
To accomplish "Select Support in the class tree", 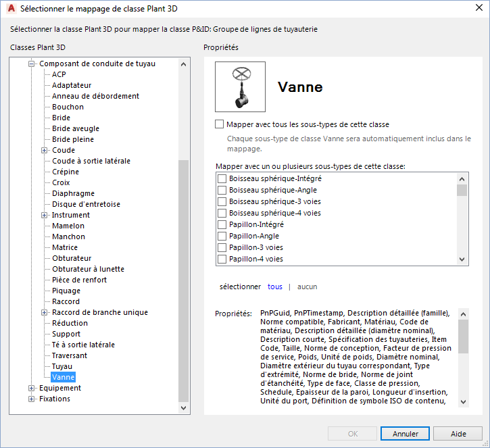I will [x=66, y=334].
